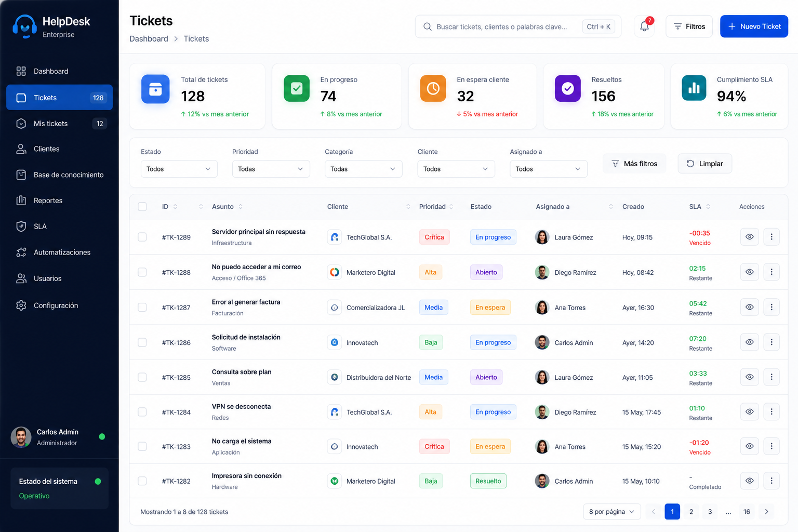This screenshot has width=798, height=532.
Task: Click the Cumplimiento SLA chart icon
Action: point(694,88)
